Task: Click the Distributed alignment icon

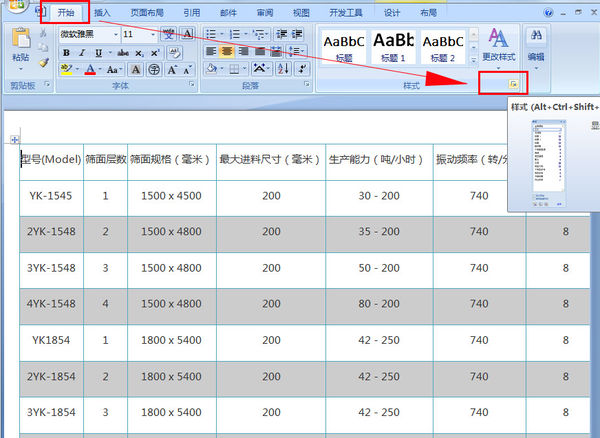Action: click(x=276, y=51)
